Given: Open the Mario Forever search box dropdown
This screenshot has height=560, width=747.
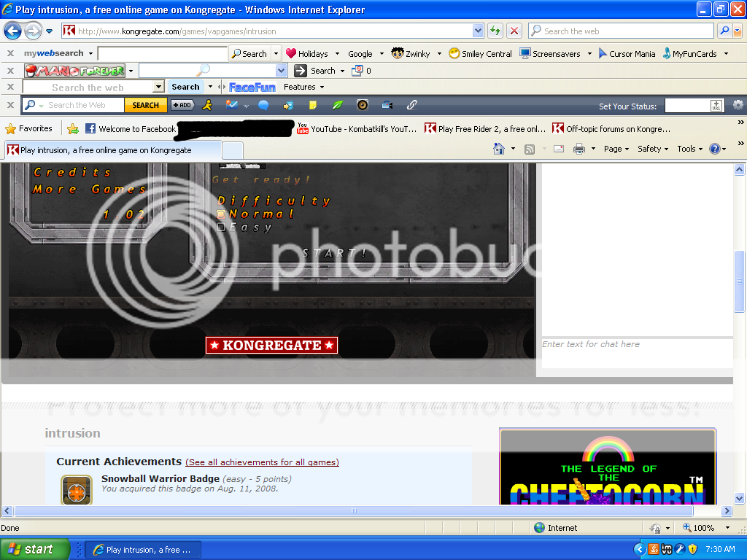Looking at the screenshot, I should coord(281,71).
